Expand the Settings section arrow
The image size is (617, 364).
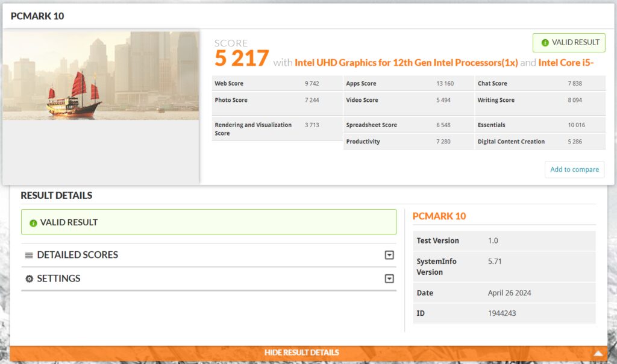point(389,278)
